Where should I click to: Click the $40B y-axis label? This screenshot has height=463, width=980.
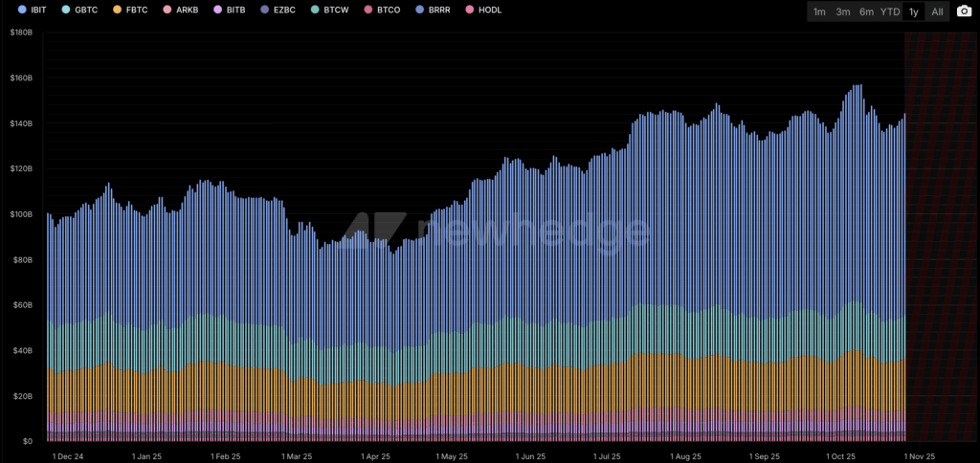23,350
